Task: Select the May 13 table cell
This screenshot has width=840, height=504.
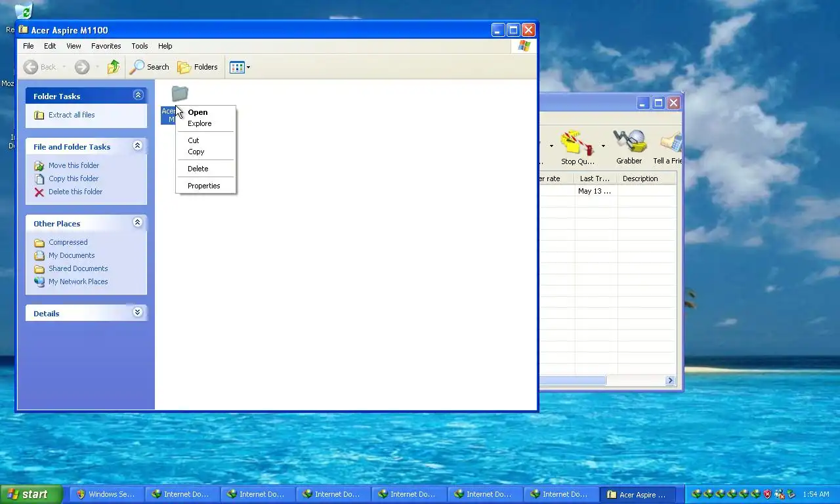Action: pyautogui.click(x=595, y=191)
